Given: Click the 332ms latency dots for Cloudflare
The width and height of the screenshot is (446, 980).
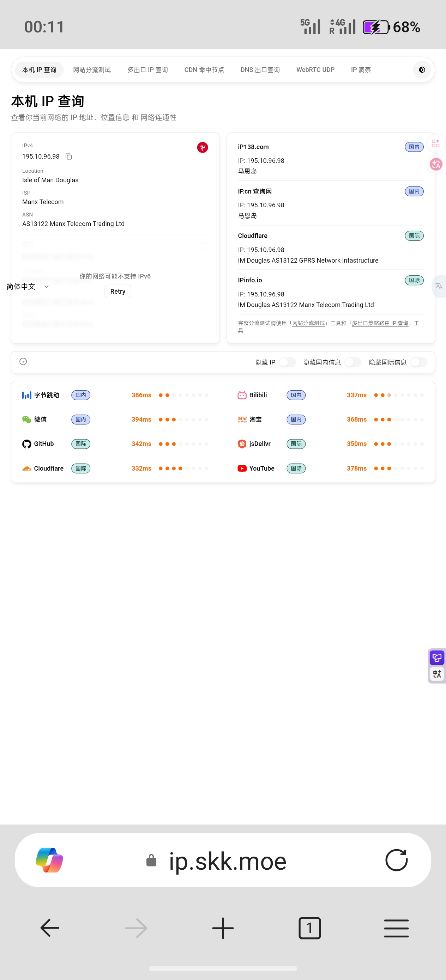Looking at the screenshot, I should coord(183,468).
